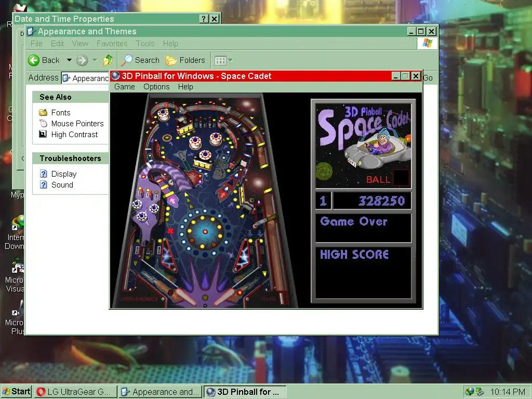532x399 pixels.
Task: Open the Start menu
Action: pyautogui.click(x=16, y=392)
